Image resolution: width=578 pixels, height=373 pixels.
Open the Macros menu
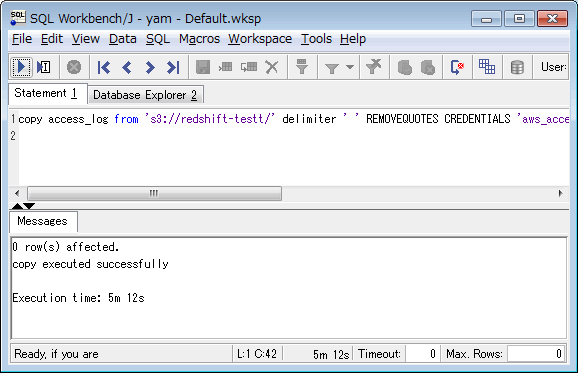click(199, 39)
